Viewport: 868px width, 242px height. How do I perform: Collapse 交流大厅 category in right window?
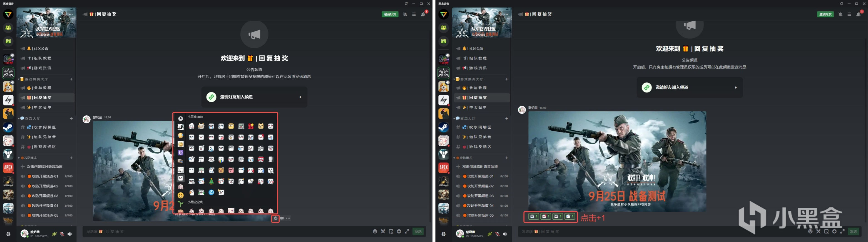(x=454, y=118)
